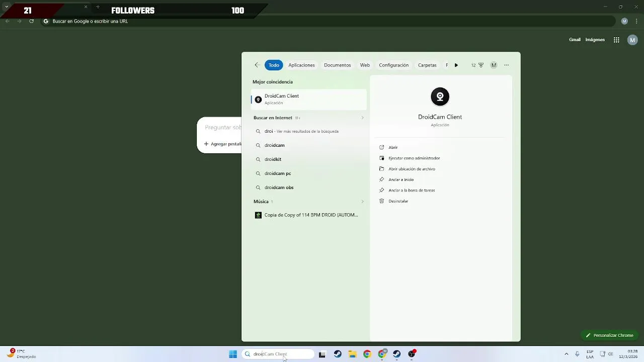Open the Chrome three-dot menu
This screenshot has height=362, width=644.
coord(637,21)
